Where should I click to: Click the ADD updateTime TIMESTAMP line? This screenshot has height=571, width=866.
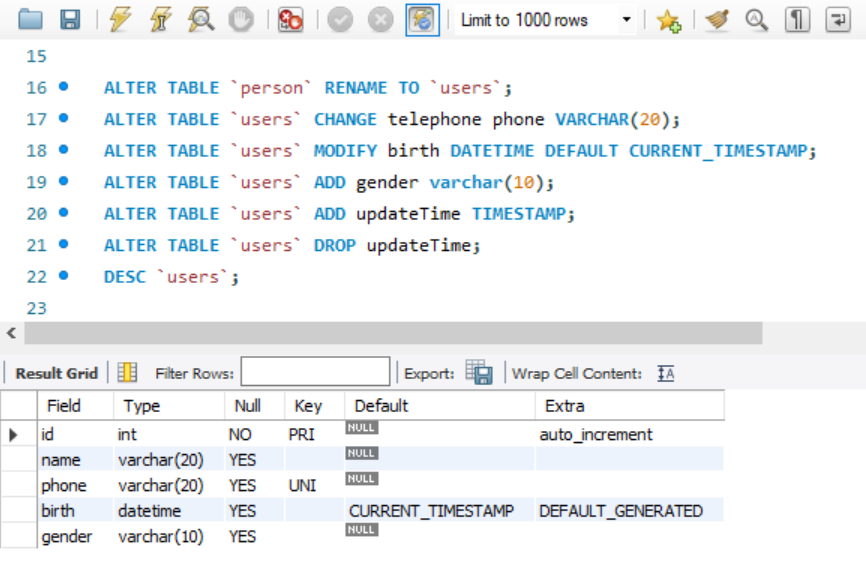click(x=339, y=213)
